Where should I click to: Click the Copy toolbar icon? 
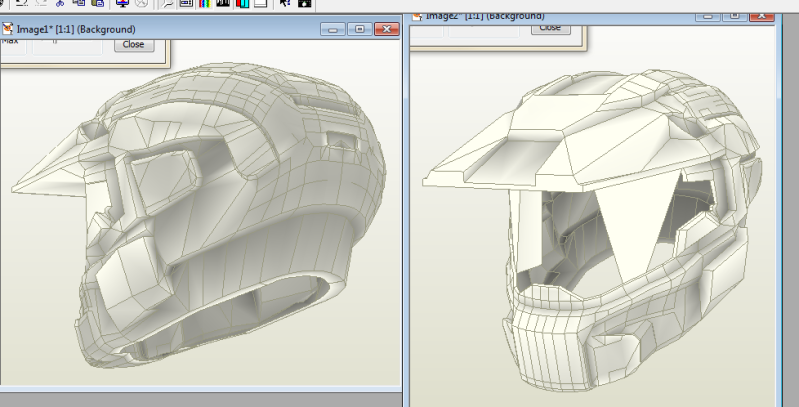(78, 2)
